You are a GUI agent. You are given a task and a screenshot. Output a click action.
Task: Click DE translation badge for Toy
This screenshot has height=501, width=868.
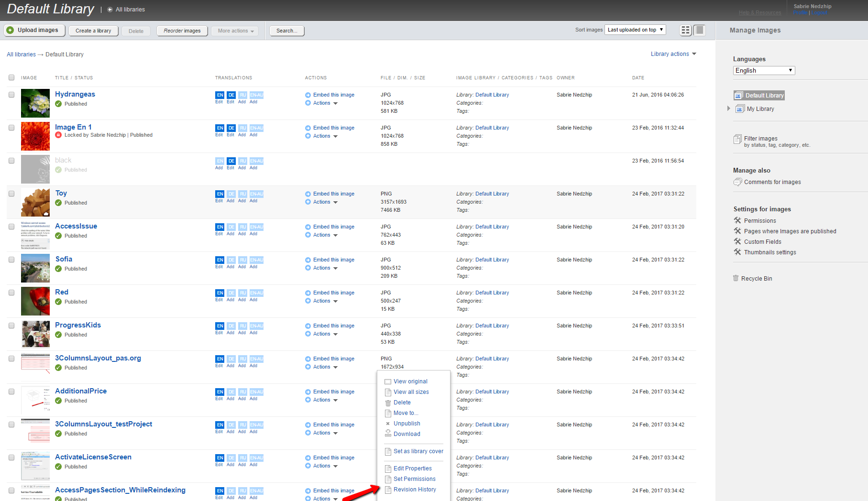pyautogui.click(x=231, y=194)
